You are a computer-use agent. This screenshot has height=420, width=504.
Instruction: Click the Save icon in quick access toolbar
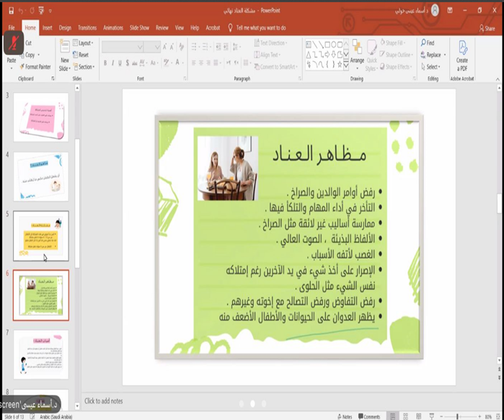(x=12, y=11)
